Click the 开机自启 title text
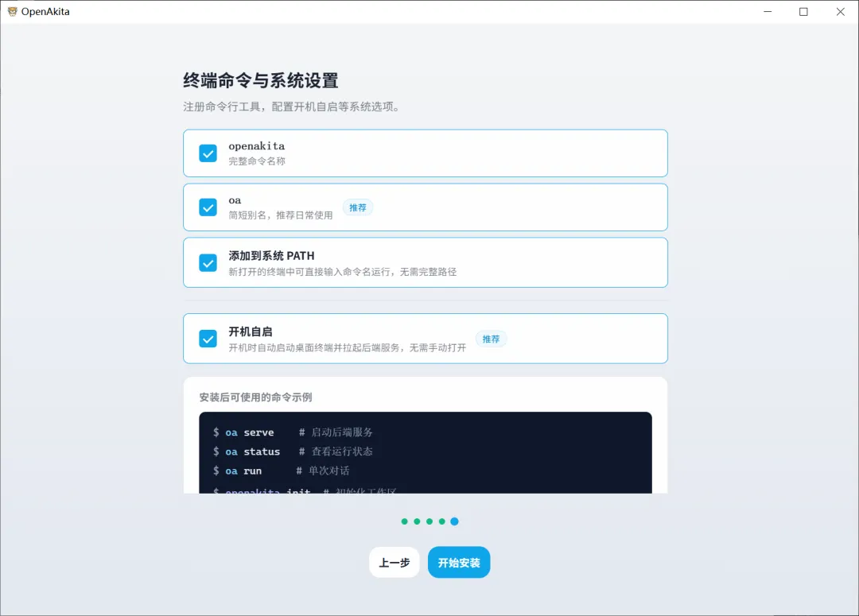 coord(251,331)
